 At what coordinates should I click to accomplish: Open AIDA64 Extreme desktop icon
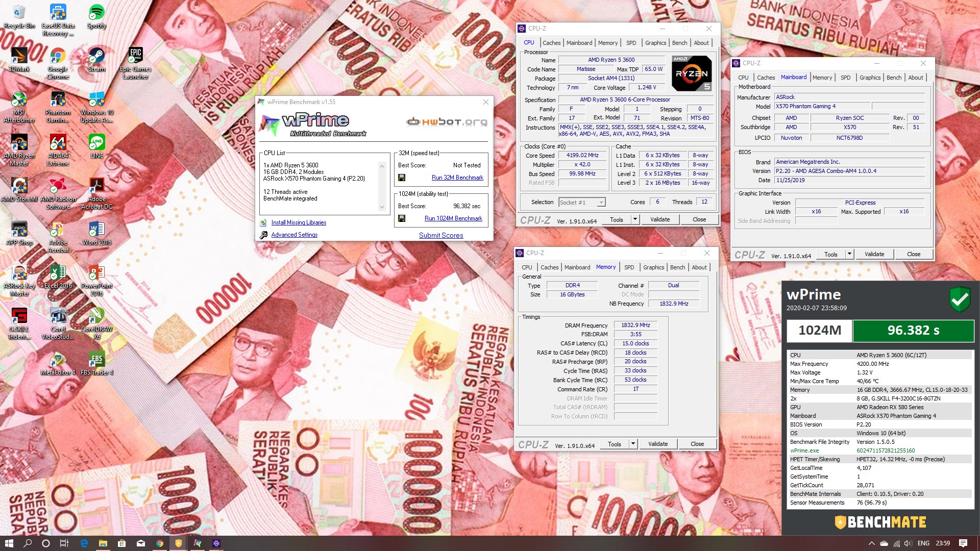tap(58, 151)
